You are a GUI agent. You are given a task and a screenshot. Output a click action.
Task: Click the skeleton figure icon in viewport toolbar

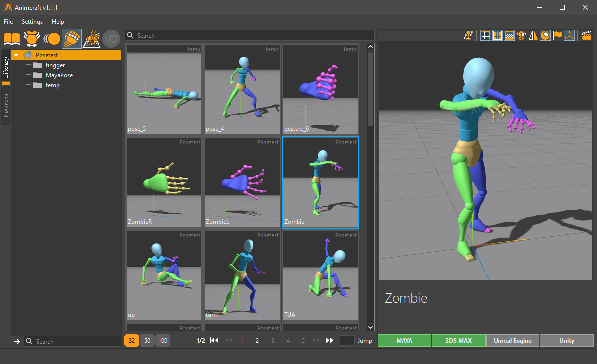pos(468,35)
